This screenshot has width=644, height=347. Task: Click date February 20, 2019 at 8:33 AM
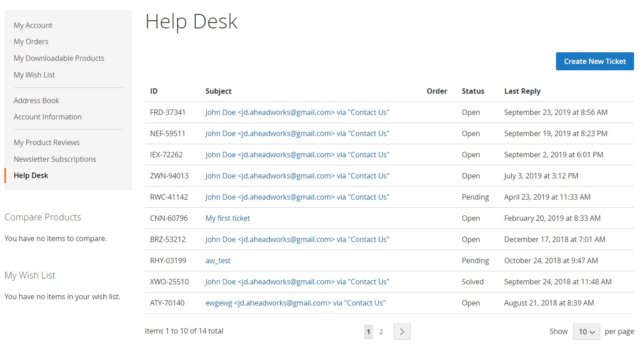pos(552,218)
